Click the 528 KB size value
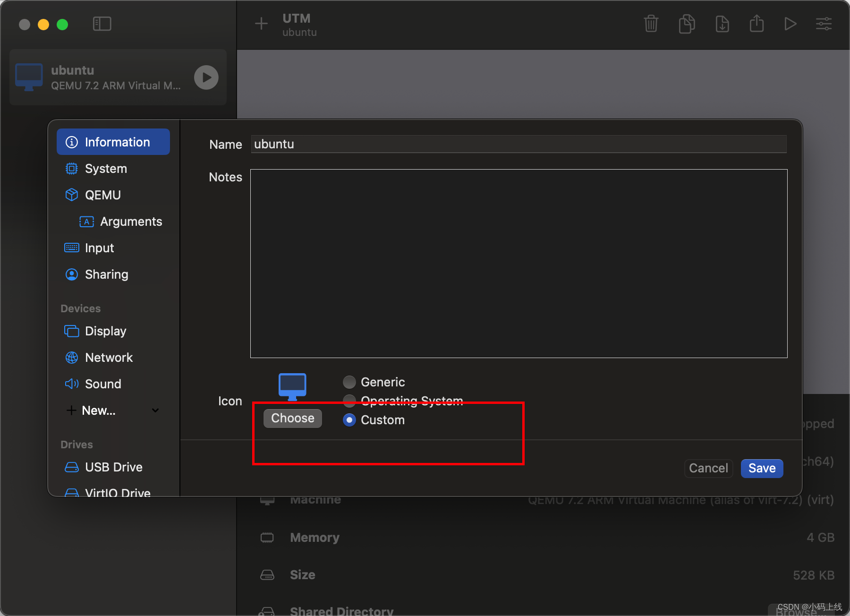The height and width of the screenshot is (616, 850). pyautogui.click(x=814, y=575)
